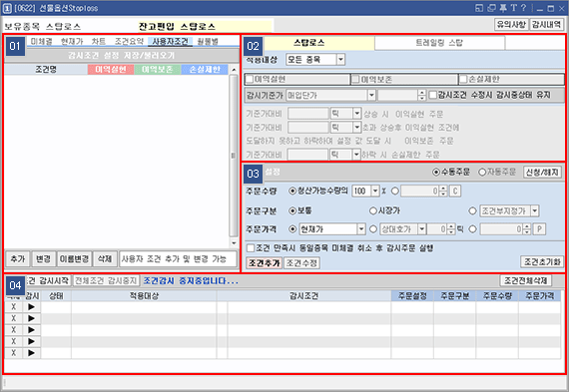Viewport: 569px width, 392px height.
Task: Click the X delete icon in last table row
Action: (13, 352)
